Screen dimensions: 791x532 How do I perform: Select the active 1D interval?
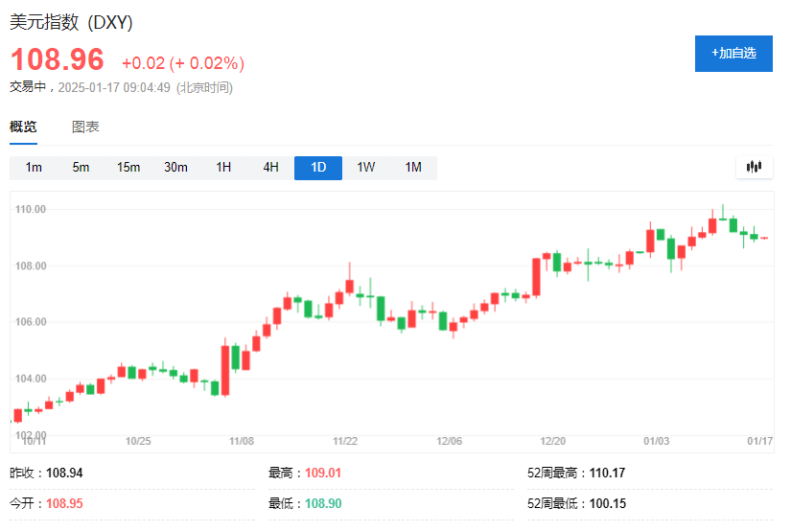(x=318, y=168)
